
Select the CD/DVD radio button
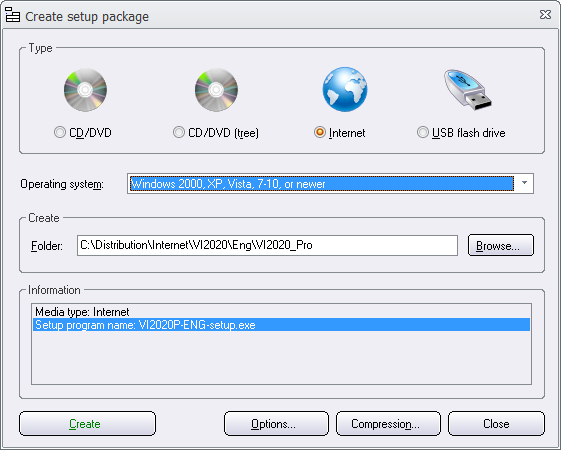click(x=60, y=132)
